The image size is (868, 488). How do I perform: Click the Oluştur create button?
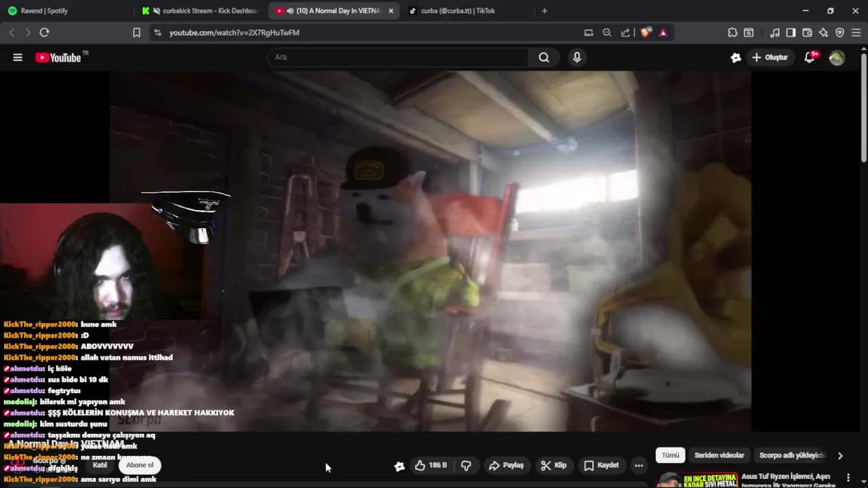pyautogui.click(x=770, y=58)
